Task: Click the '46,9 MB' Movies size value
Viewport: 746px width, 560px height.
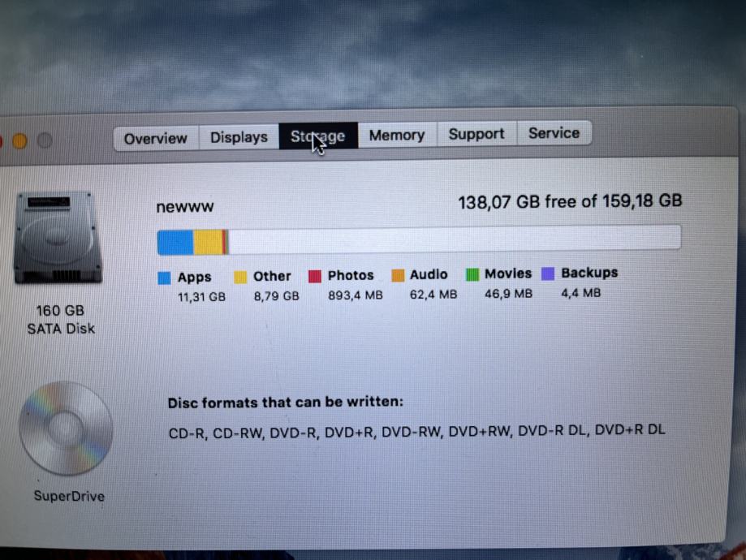Action: pos(508,294)
